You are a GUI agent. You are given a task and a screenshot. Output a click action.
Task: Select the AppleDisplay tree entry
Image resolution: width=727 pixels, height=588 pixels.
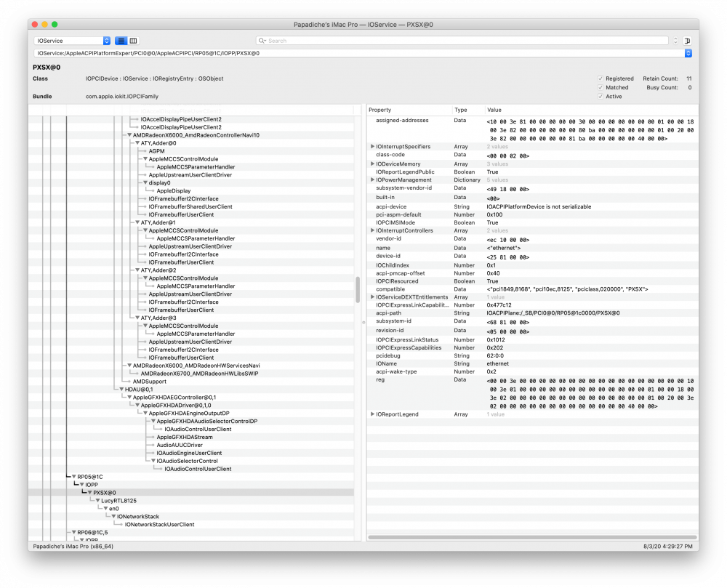(174, 191)
